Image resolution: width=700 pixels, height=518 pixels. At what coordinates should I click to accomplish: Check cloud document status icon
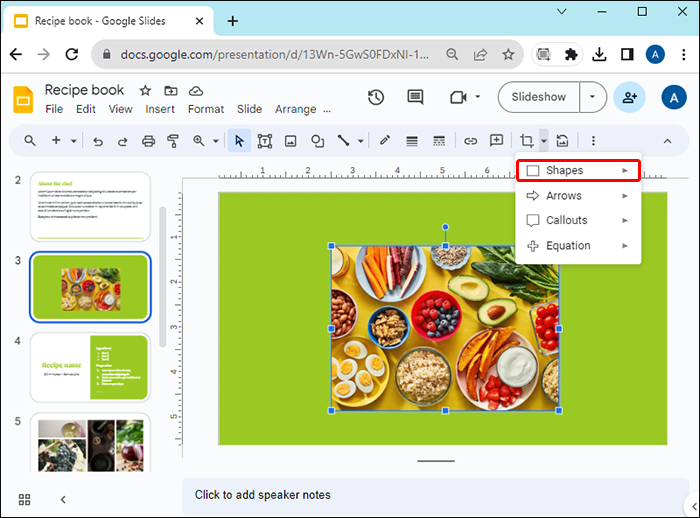(196, 91)
